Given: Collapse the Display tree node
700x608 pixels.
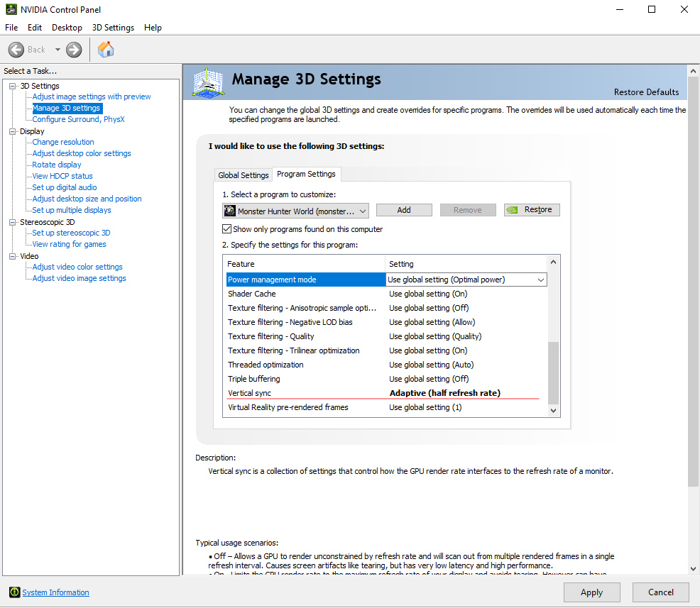Looking at the screenshot, I should [12, 131].
